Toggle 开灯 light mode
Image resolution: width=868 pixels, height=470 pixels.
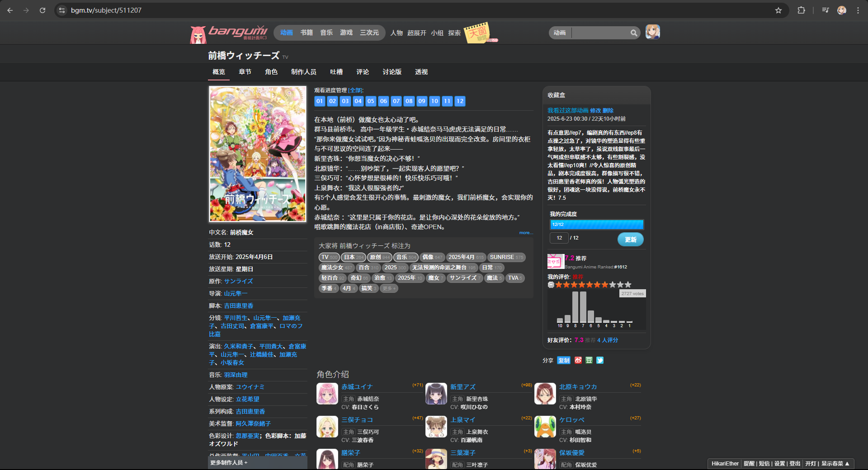click(811, 464)
